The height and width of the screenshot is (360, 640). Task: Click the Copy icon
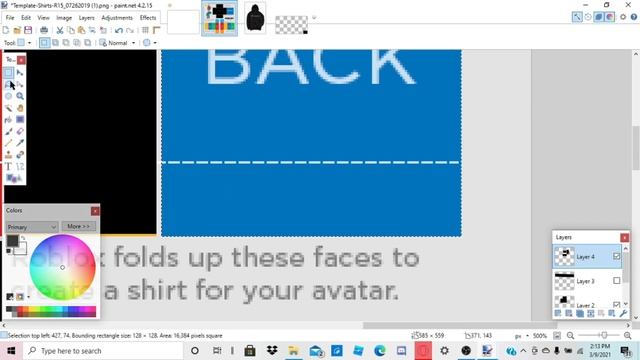tap(71, 30)
